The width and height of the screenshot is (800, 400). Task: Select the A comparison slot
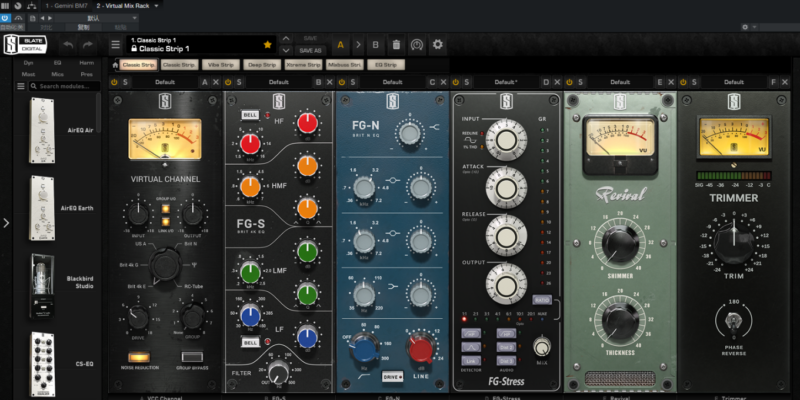tap(340, 45)
